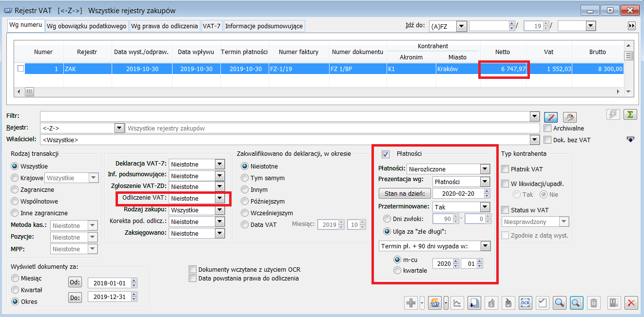This screenshot has width=644, height=317.
Task: Switch to Wg obowiązku podatkowego tab
Action: coord(87,26)
